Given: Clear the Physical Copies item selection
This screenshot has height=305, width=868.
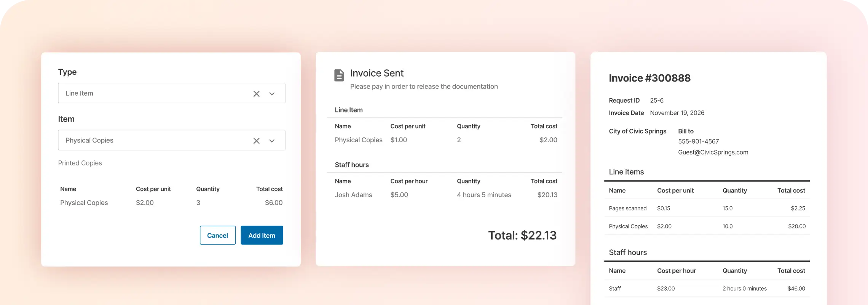Looking at the screenshot, I should click(x=256, y=141).
